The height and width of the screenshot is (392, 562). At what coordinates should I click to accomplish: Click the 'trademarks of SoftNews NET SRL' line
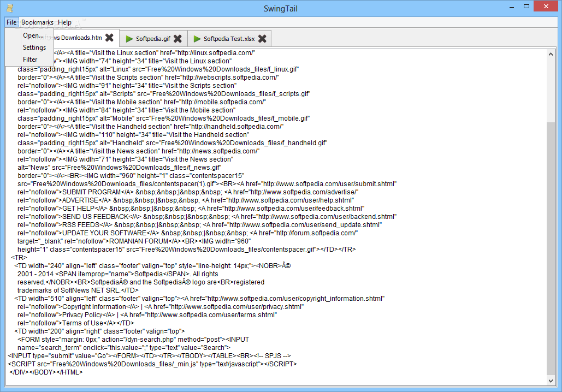tap(78, 290)
